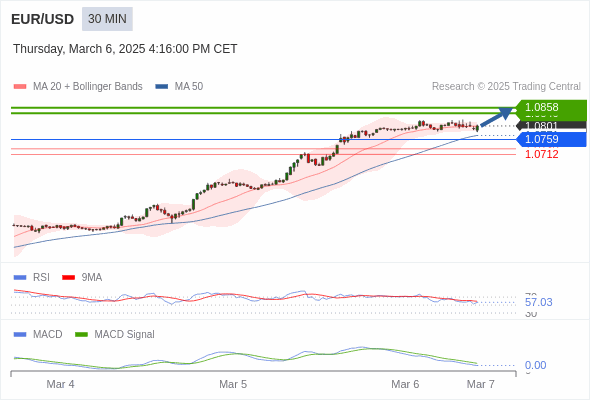Image resolution: width=590 pixels, height=400 pixels.
Task: Click the blue 1.0759 pivot price tag
Action: point(551,139)
